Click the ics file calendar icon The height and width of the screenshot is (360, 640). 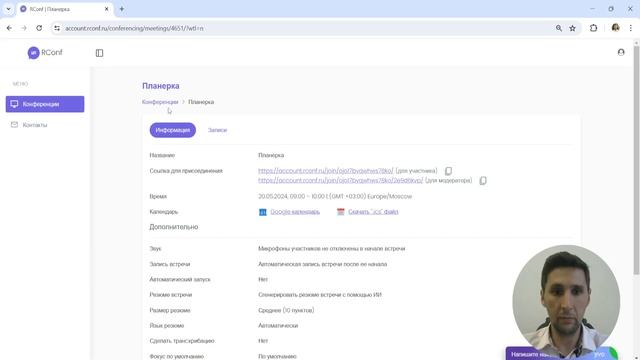point(340,212)
